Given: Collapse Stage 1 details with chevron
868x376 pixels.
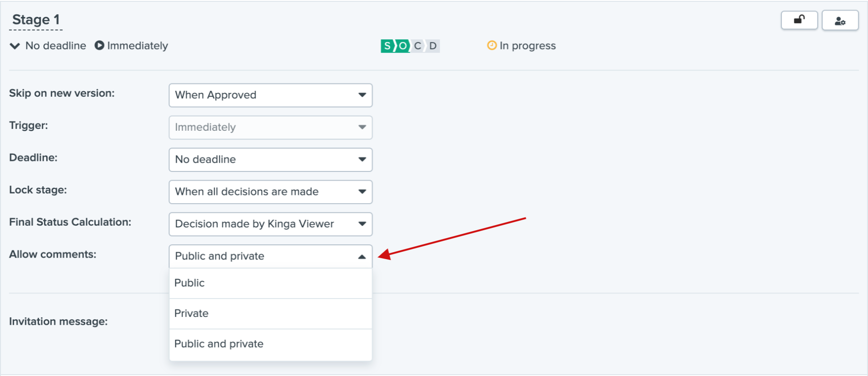Looking at the screenshot, I should click(x=15, y=46).
